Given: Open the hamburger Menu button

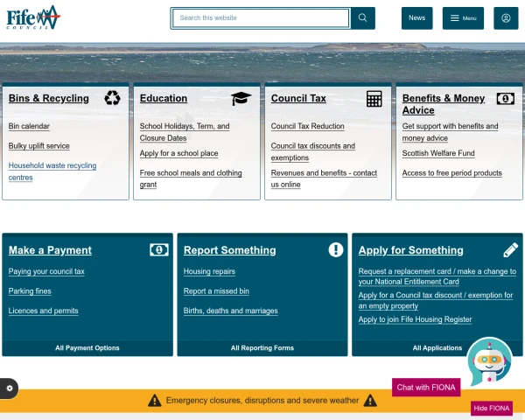Looking at the screenshot, I should (x=463, y=18).
